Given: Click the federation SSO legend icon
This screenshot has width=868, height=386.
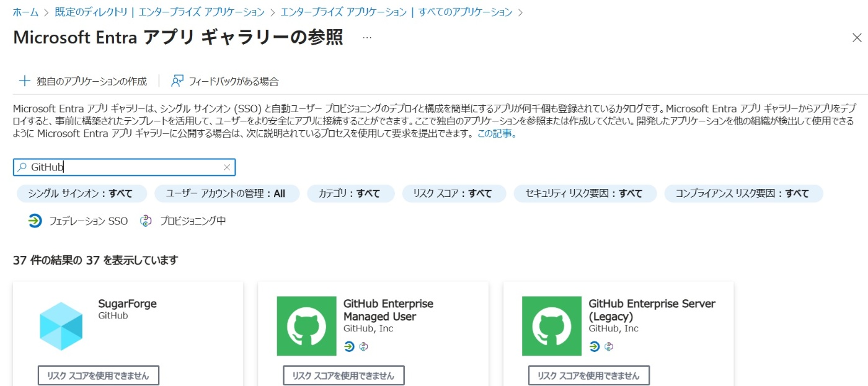Looking at the screenshot, I should point(35,221).
